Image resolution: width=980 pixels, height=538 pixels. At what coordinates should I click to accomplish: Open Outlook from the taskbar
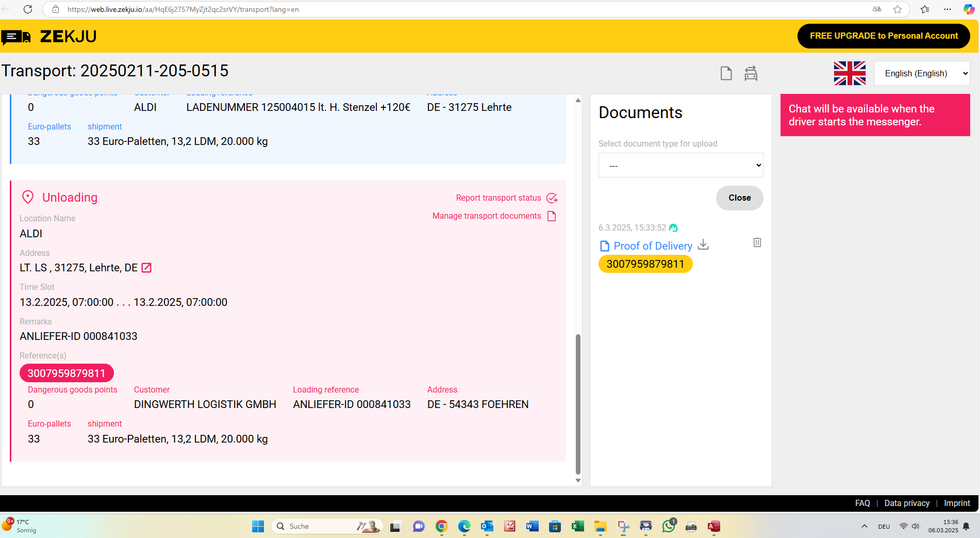(x=487, y=526)
